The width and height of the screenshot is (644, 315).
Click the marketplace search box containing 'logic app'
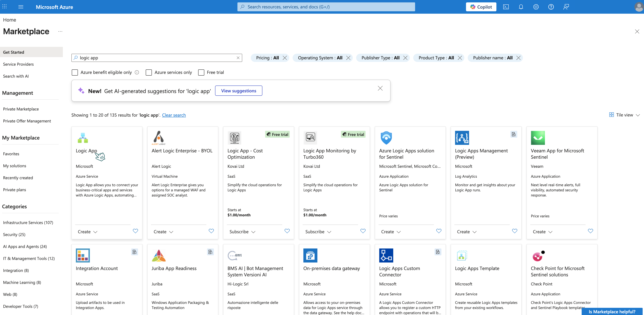[157, 58]
